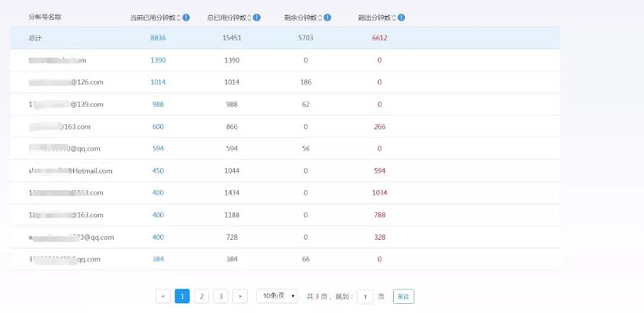Focus the jump-to page input field
The height and width of the screenshot is (313, 644).
365,297
